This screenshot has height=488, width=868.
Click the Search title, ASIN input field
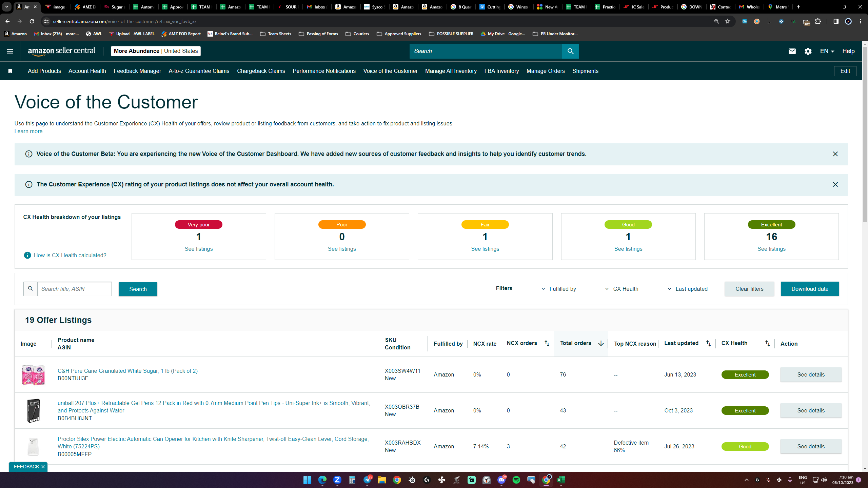click(x=74, y=289)
